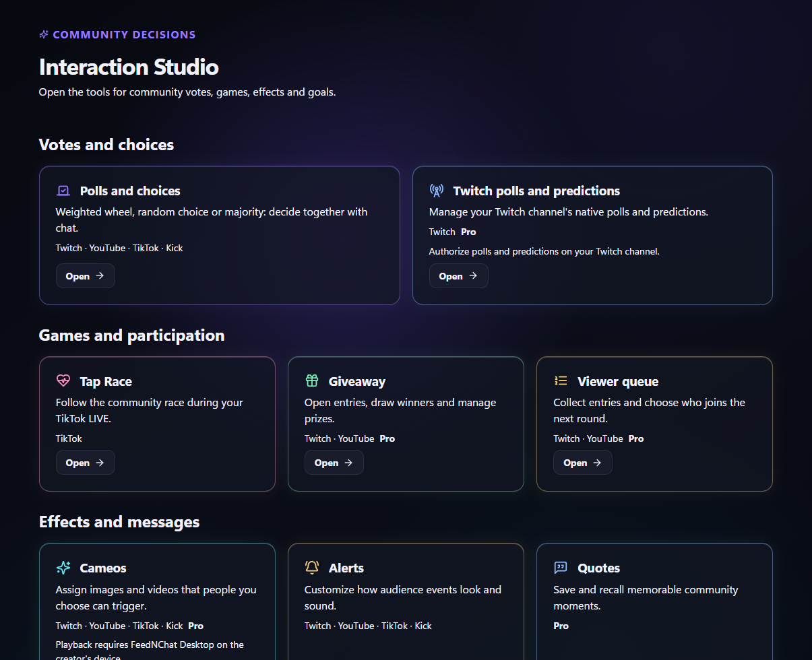The width and height of the screenshot is (812, 660).
Task: Open the Viewer queue tool
Action: [x=583, y=463]
